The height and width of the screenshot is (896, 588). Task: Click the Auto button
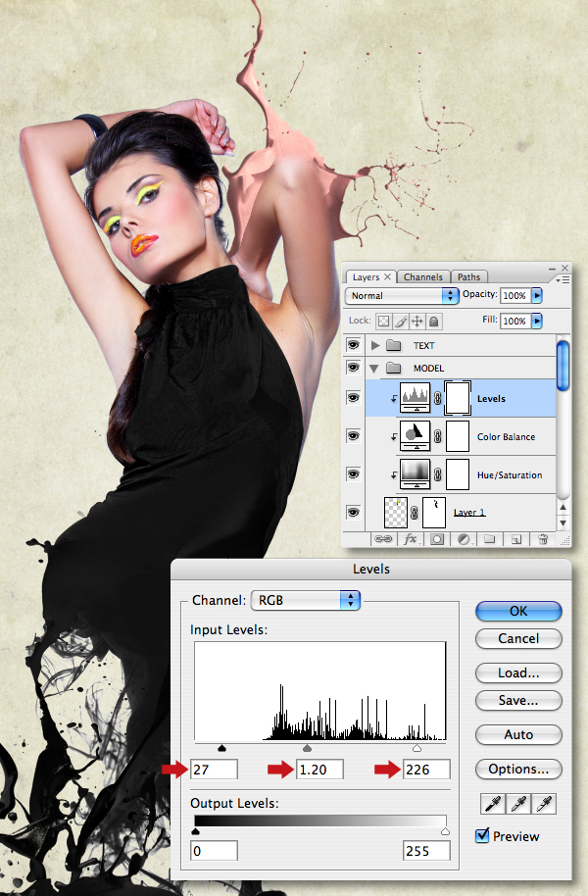coord(518,734)
